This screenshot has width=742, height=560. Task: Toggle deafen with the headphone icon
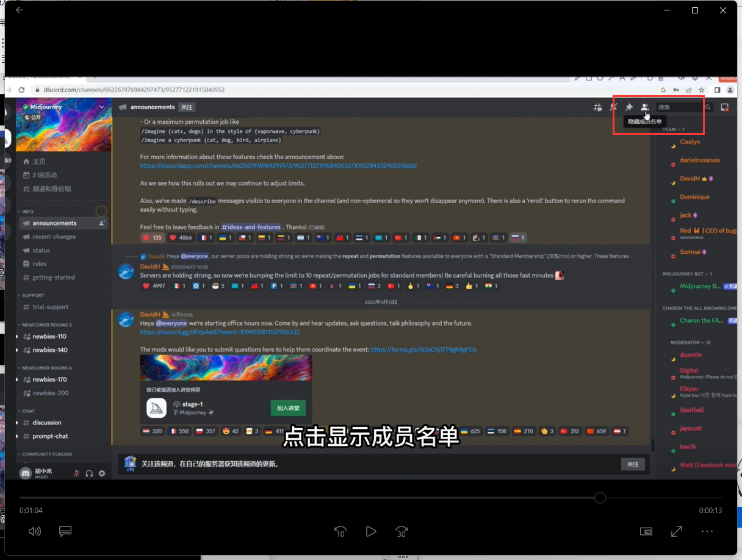click(88, 473)
